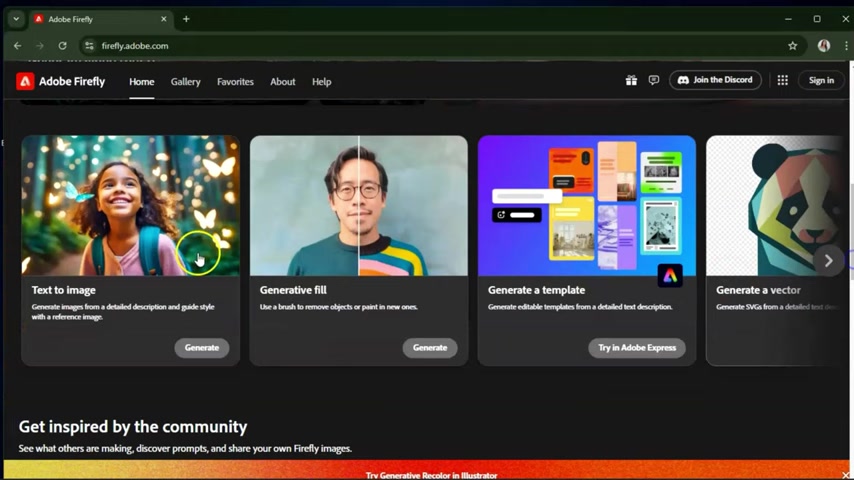Click Generate under Generative fill

[x=430, y=348]
